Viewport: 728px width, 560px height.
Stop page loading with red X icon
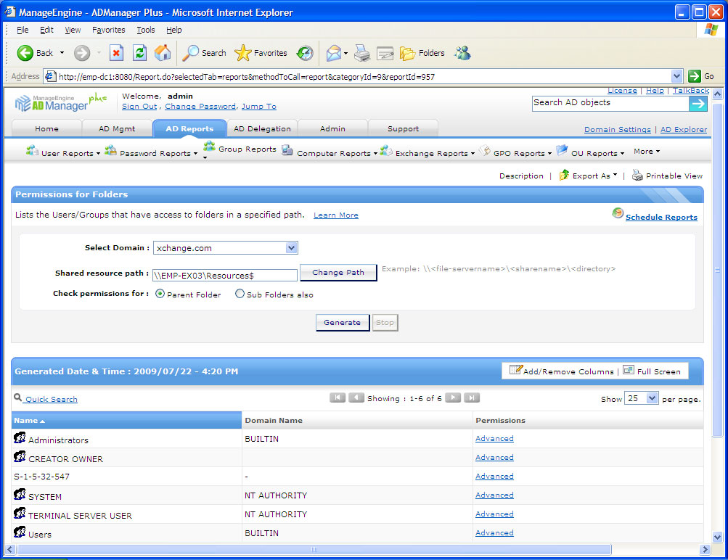116,53
